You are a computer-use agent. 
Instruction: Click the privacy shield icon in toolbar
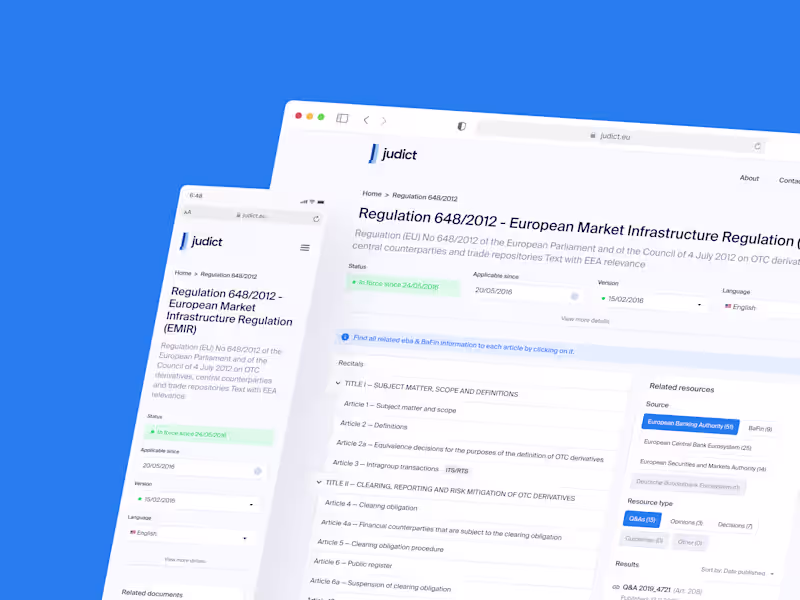point(461,126)
